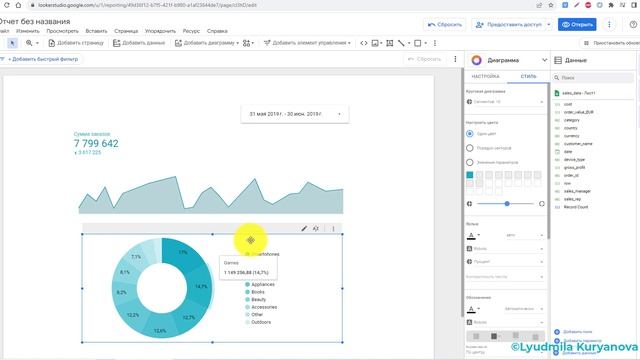Image resolution: width=640 pixels, height=360 pixels.
Task: Open the Добавить диаграмму dropdown
Action: pyautogui.click(x=207, y=43)
